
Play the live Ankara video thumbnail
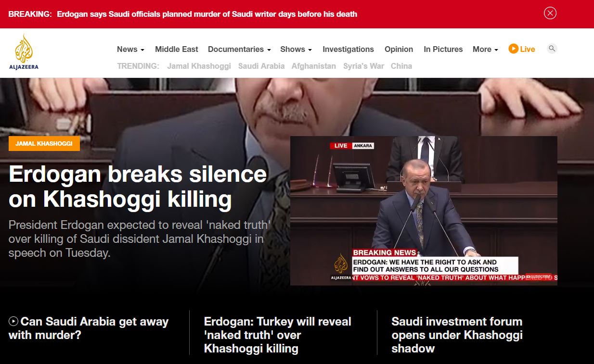click(424, 211)
